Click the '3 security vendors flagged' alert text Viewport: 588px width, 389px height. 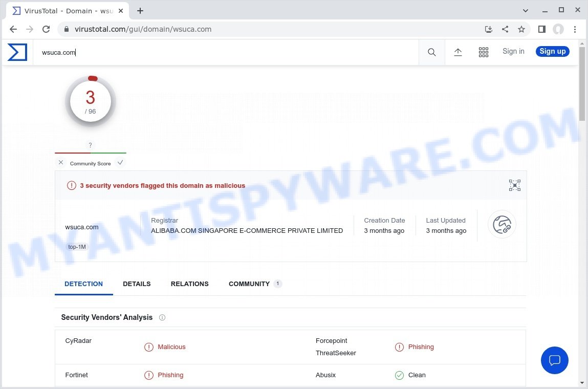162,186
